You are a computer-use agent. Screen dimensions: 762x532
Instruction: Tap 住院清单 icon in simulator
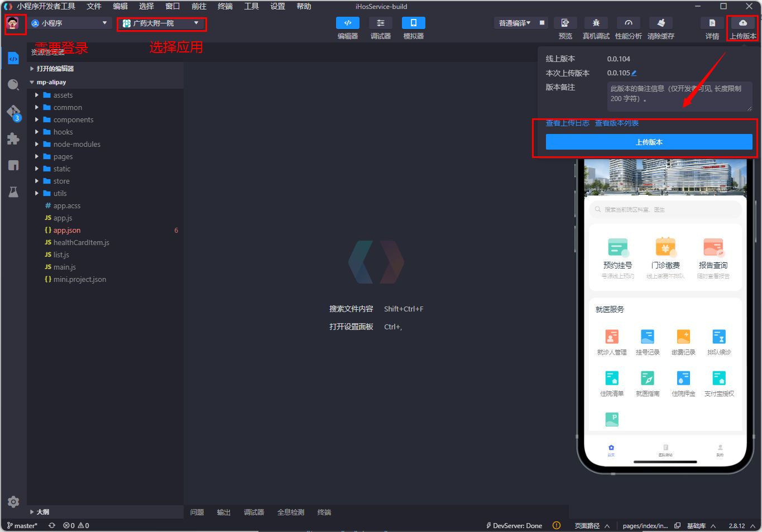point(612,378)
